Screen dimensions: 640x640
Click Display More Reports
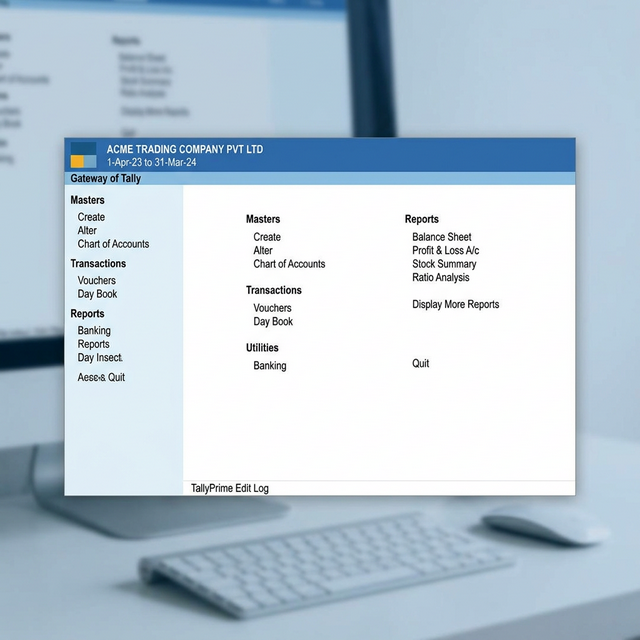pos(456,304)
